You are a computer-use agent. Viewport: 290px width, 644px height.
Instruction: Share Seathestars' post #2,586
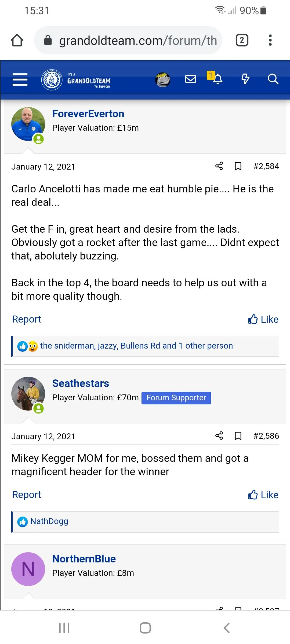click(x=219, y=436)
